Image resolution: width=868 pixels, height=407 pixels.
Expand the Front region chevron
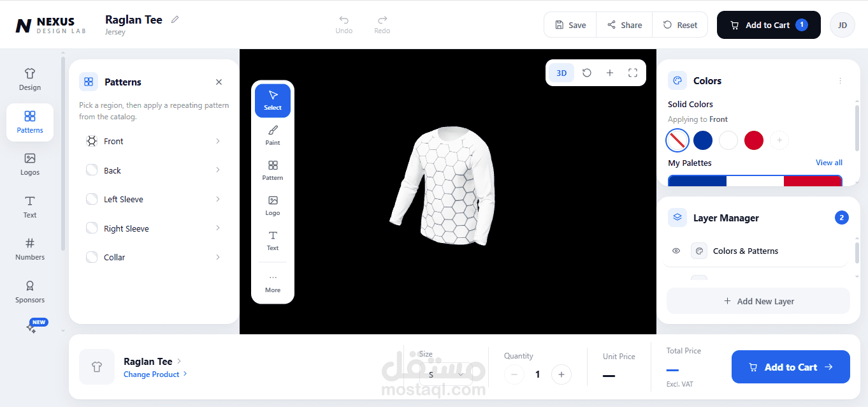[x=218, y=141]
